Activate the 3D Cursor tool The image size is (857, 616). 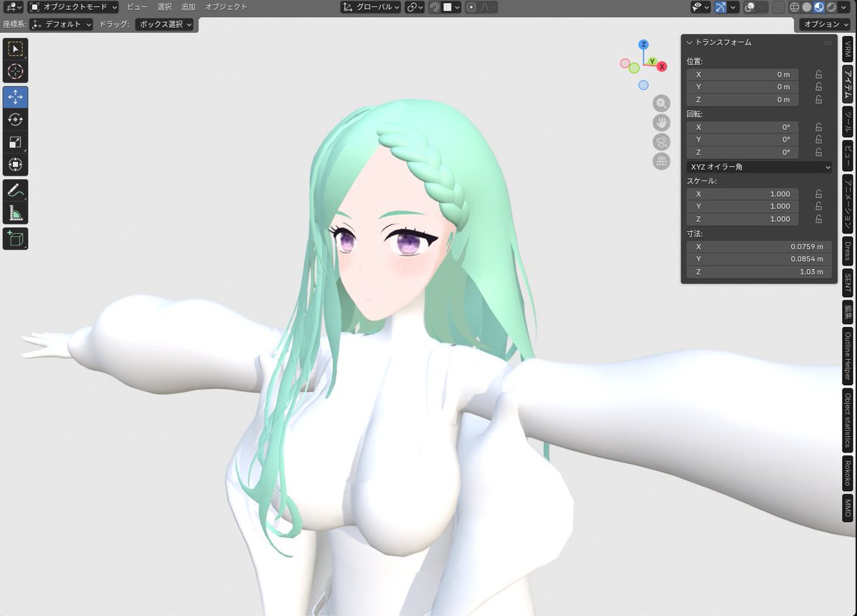coord(16,71)
